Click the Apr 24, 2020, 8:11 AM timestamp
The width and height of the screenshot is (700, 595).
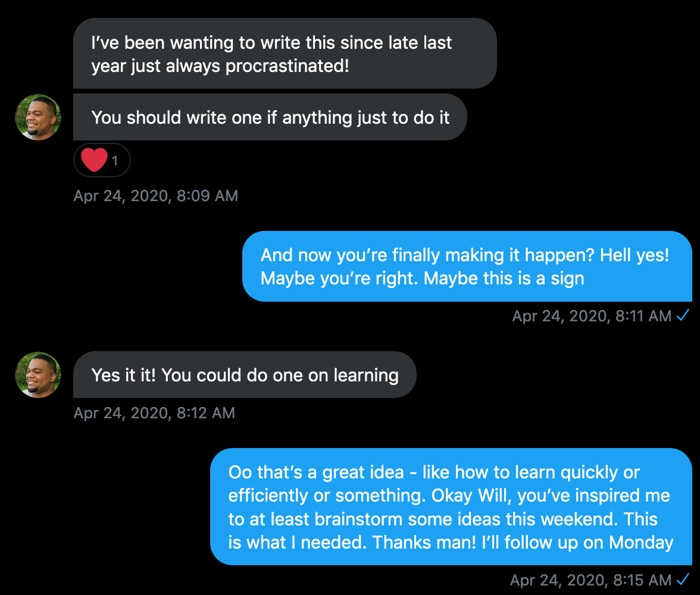(x=592, y=316)
